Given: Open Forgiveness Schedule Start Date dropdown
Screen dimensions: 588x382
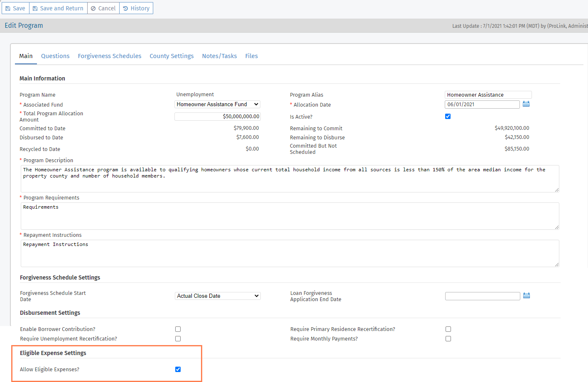Looking at the screenshot, I should pos(218,296).
